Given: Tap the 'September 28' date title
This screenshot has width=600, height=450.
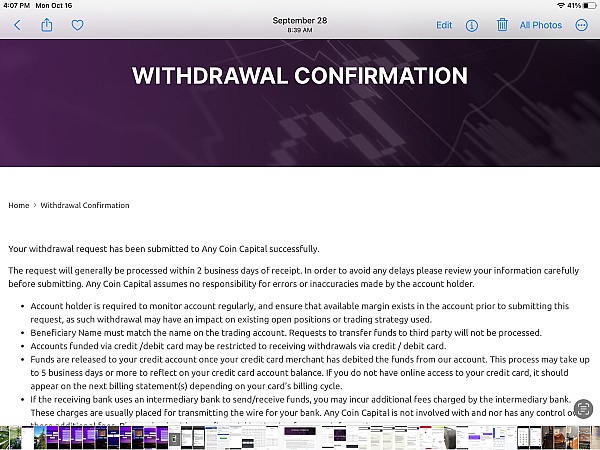Looking at the screenshot, I should (x=300, y=21).
